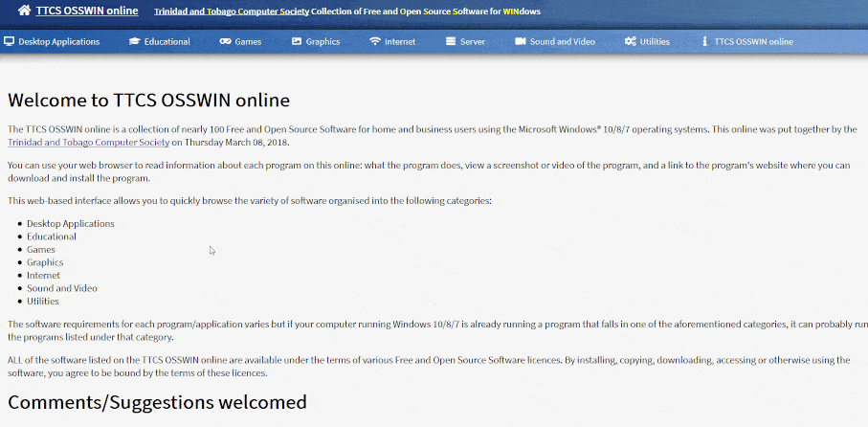Click the Utilities bullet item
868x427 pixels.
43,302
